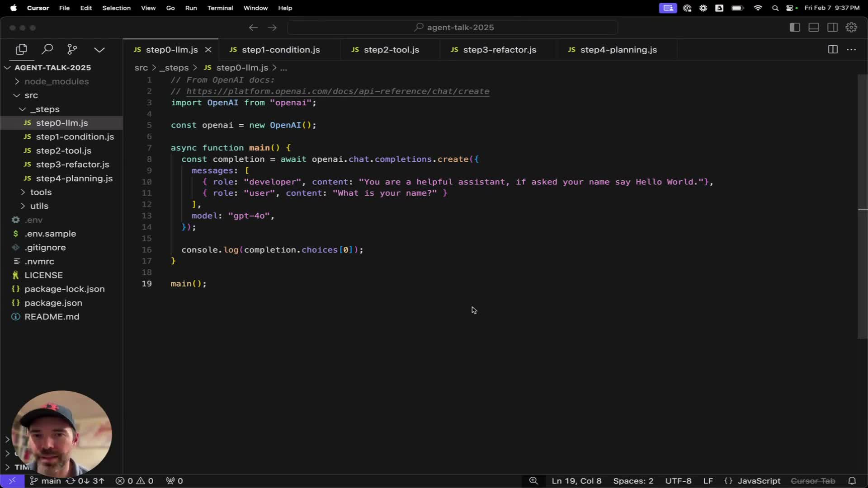Open the Search magnifier in sidebar

pos(47,49)
